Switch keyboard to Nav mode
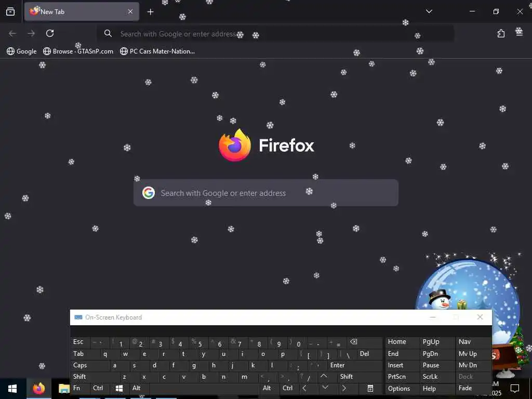Viewport: 532px width, 399px height. [x=473, y=342]
